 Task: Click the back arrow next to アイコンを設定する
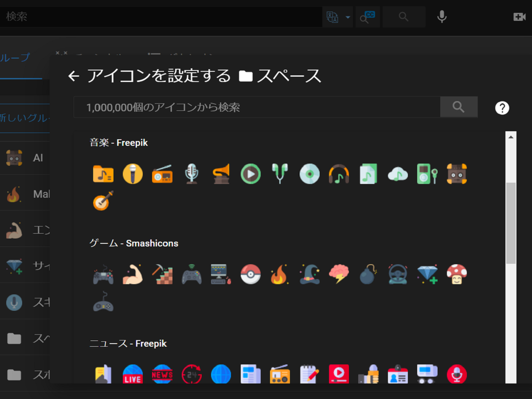click(x=74, y=76)
